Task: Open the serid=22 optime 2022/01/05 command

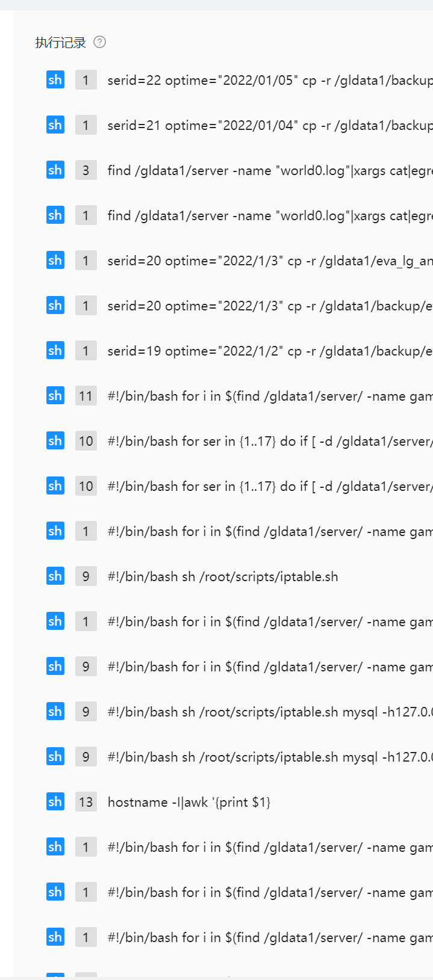Action: click(x=270, y=81)
